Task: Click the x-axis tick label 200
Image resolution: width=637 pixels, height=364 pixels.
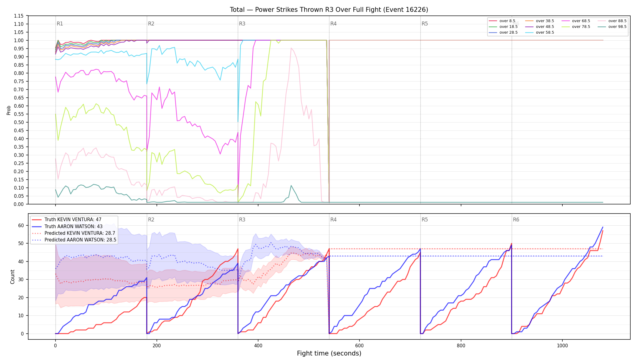Action: click(x=157, y=345)
